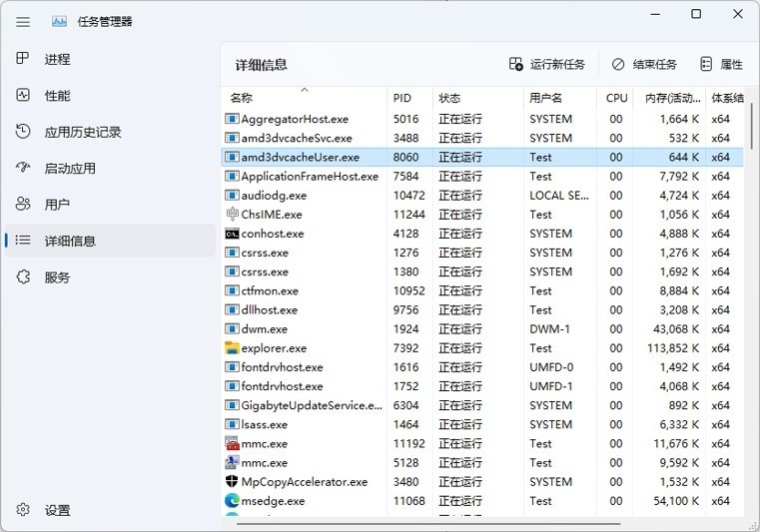Select the AggregatorHost.exe process name
This screenshot has height=532, width=760.
(x=295, y=119)
